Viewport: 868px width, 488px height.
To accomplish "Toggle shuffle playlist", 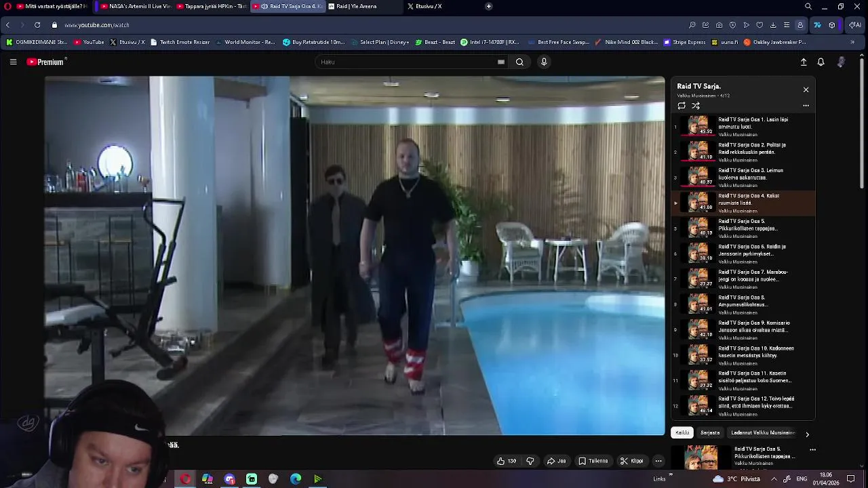I will 696,106.
